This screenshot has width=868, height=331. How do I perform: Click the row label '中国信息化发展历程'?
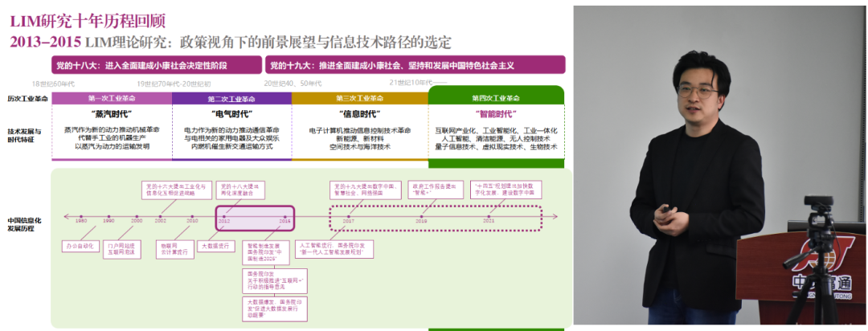point(24,224)
